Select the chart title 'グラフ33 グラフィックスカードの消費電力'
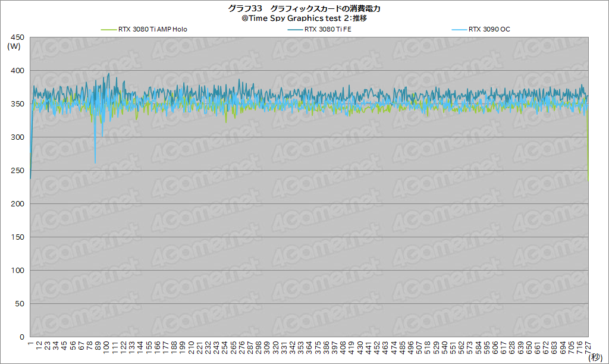The width and height of the screenshot is (609, 364). [x=304, y=8]
